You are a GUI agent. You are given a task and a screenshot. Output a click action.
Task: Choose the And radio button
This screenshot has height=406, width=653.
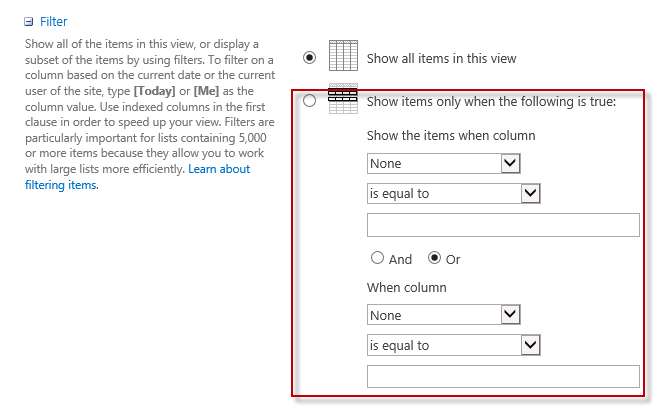377,258
